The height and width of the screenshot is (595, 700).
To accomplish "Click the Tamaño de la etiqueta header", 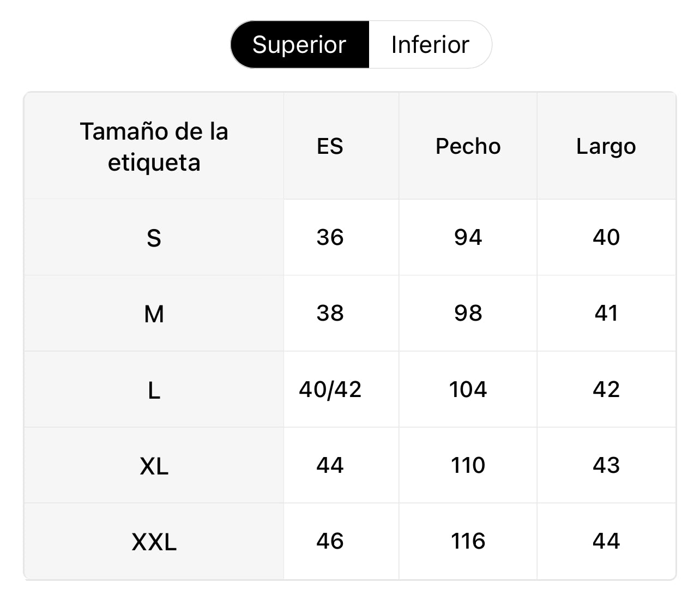I will click(x=154, y=146).
